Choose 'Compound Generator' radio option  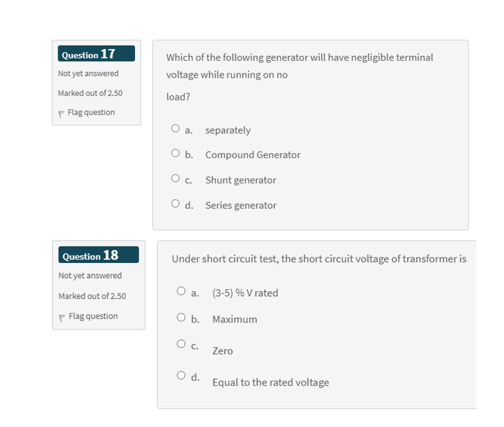pos(177,154)
